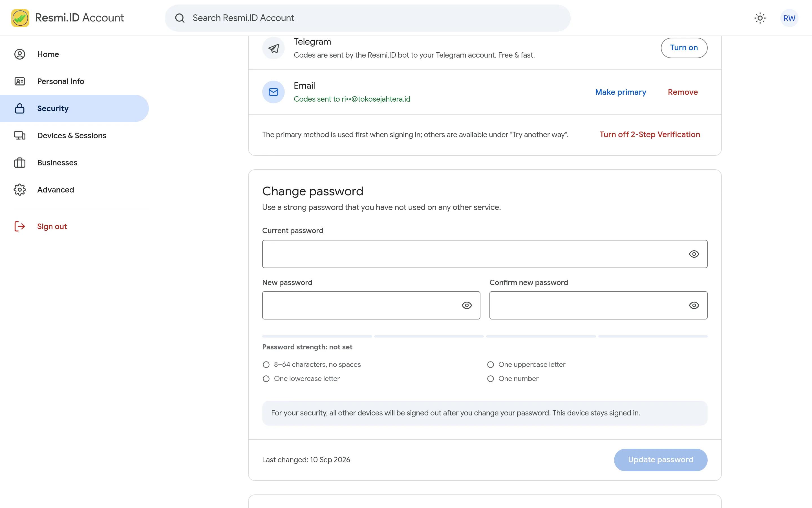Go to Devices & Sessions page

(x=74, y=135)
